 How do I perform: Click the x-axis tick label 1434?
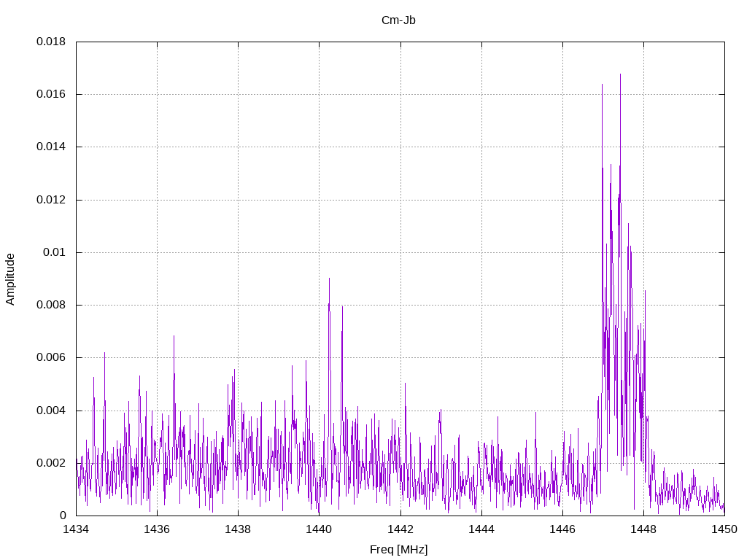pos(76,529)
